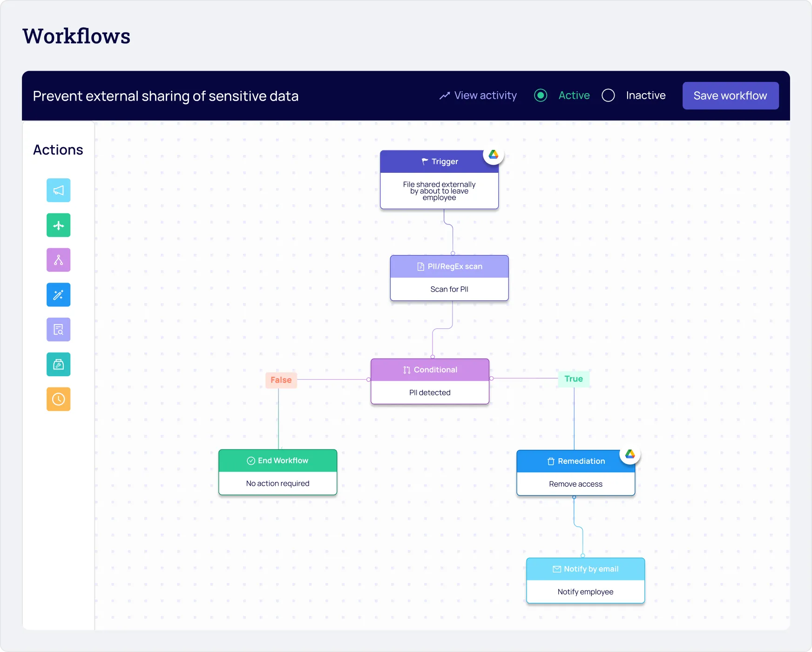This screenshot has width=812, height=652.
Task: Select the magic wand automation action icon
Action: point(58,295)
